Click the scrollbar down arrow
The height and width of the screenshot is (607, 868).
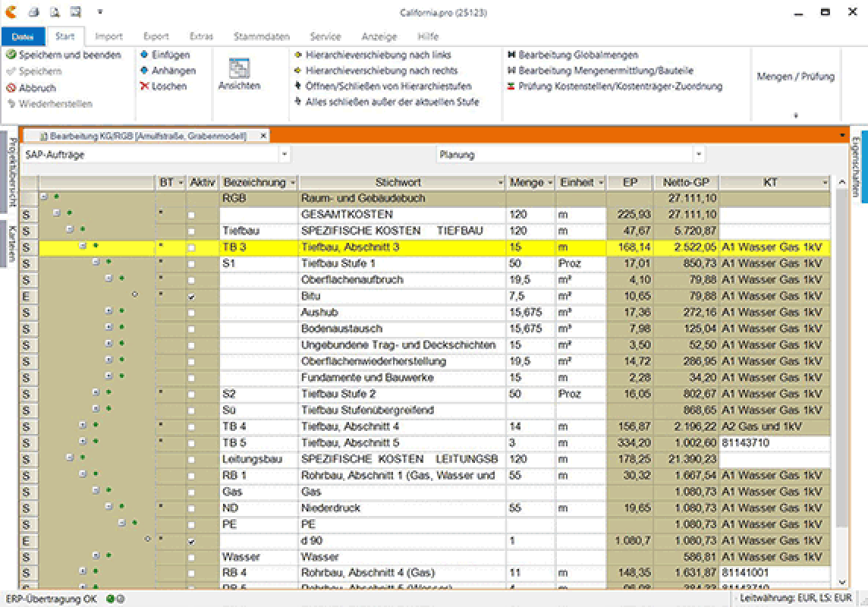pyautogui.click(x=841, y=582)
